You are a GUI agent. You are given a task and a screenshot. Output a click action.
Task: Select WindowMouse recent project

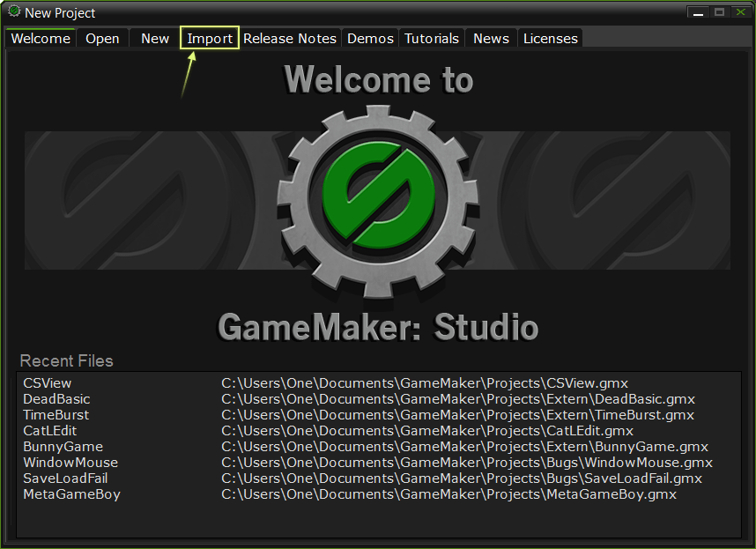(70, 463)
